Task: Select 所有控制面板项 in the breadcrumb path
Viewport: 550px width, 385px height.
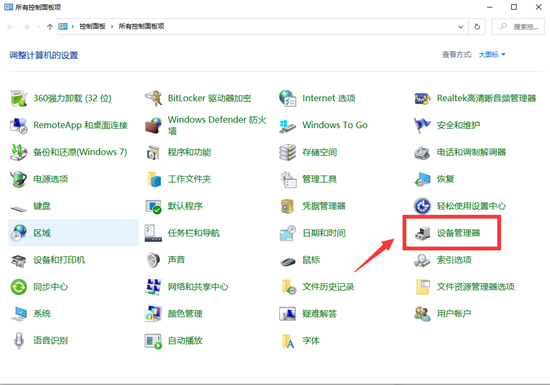Action: click(141, 26)
